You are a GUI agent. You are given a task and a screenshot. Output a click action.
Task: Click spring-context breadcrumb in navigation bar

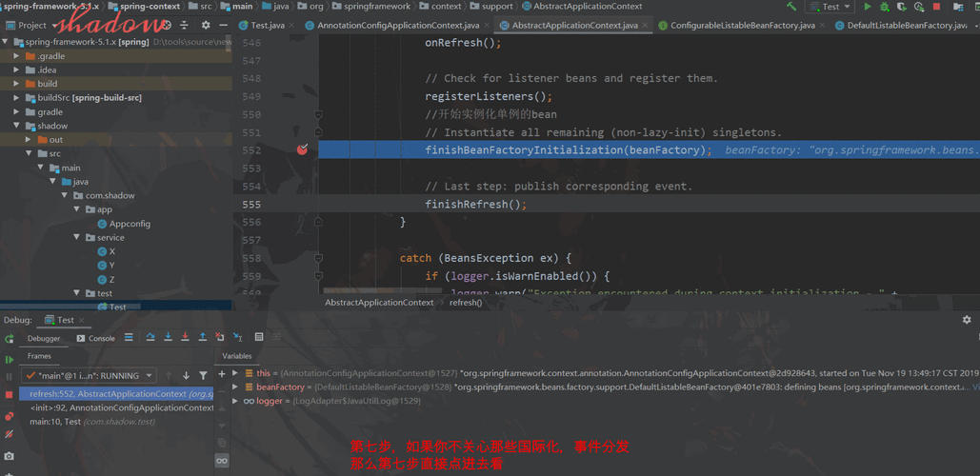click(x=145, y=7)
